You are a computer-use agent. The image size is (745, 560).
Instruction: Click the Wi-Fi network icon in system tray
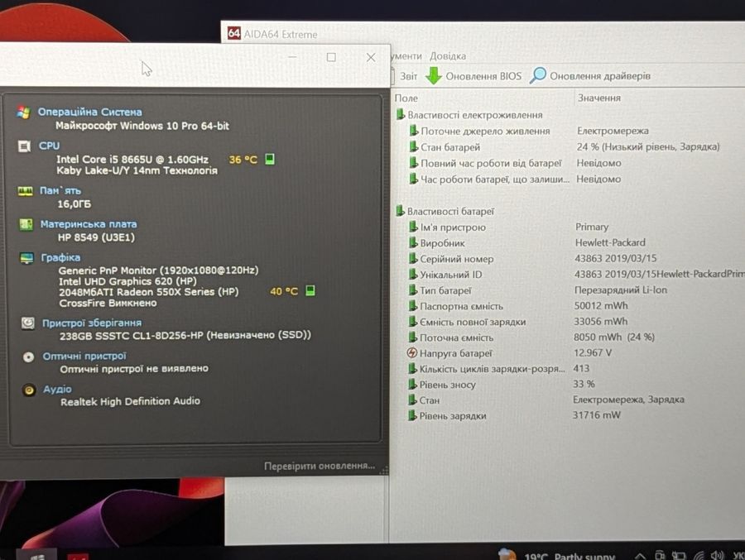pyautogui.click(x=699, y=556)
